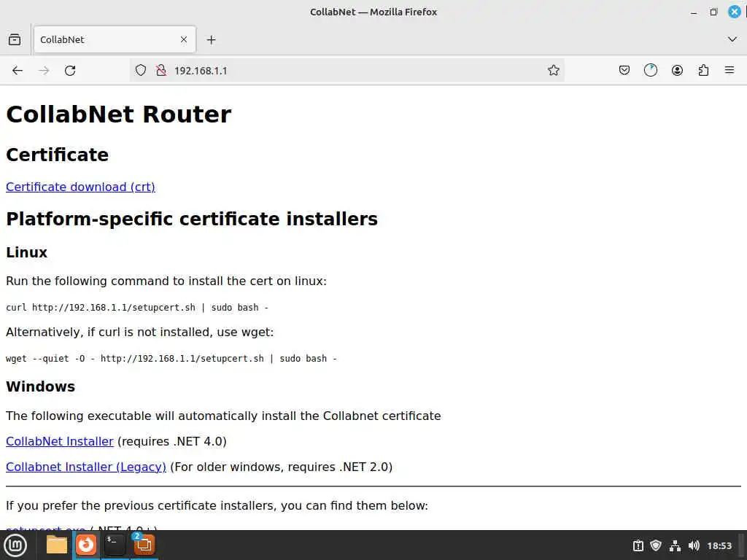Open the volume tray icon
The height and width of the screenshot is (560, 747).
[694, 545]
